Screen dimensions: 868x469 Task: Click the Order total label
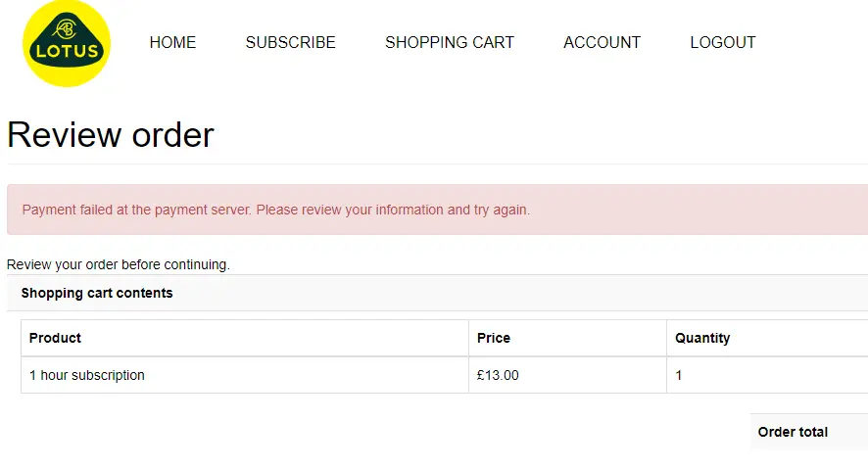click(x=793, y=432)
